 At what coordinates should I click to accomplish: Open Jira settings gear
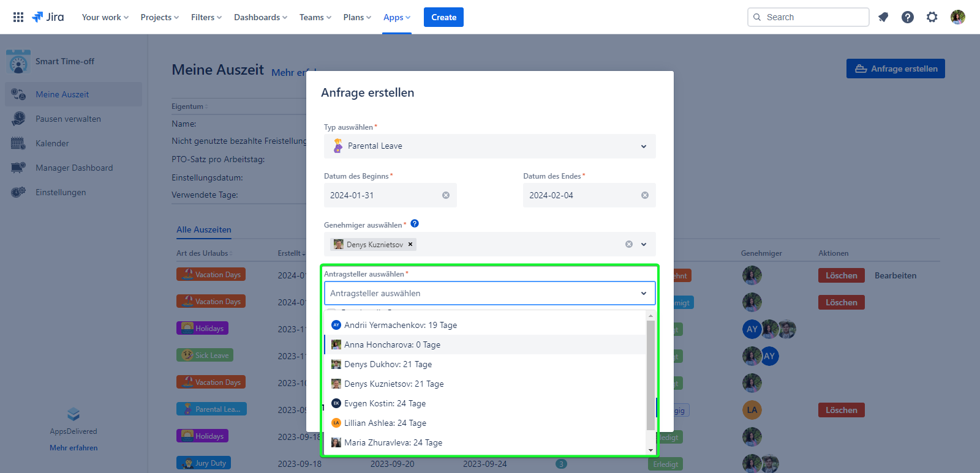point(932,17)
